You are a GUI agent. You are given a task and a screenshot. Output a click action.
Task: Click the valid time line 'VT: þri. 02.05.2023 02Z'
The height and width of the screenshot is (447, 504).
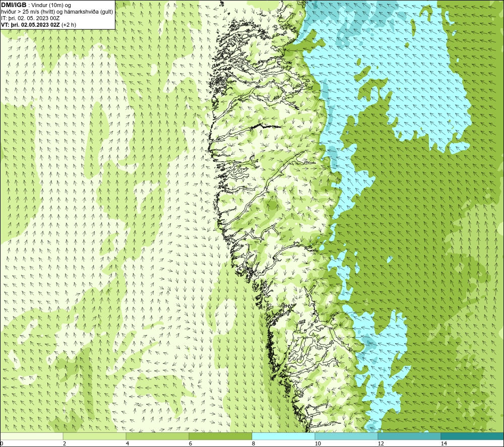[31, 25]
